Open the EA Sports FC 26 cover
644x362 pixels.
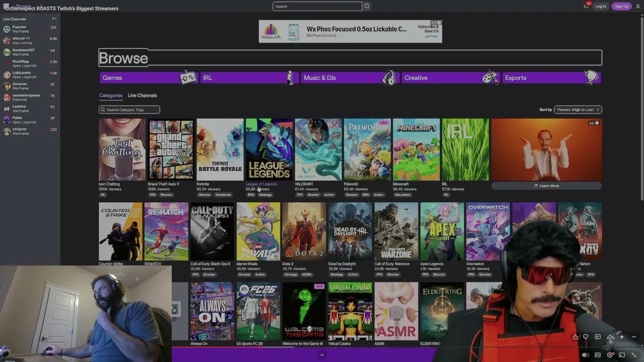pos(258,311)
